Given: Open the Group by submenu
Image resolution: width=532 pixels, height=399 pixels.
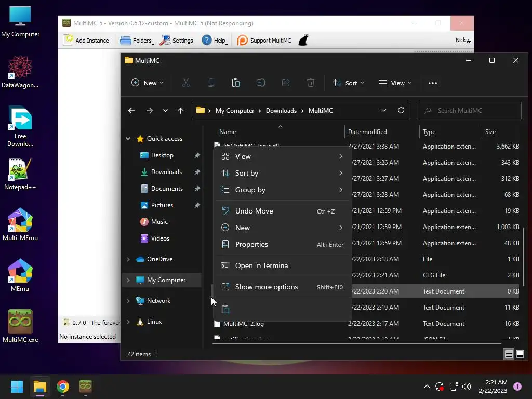Looking at the screenshot, I should coord(282,190).
